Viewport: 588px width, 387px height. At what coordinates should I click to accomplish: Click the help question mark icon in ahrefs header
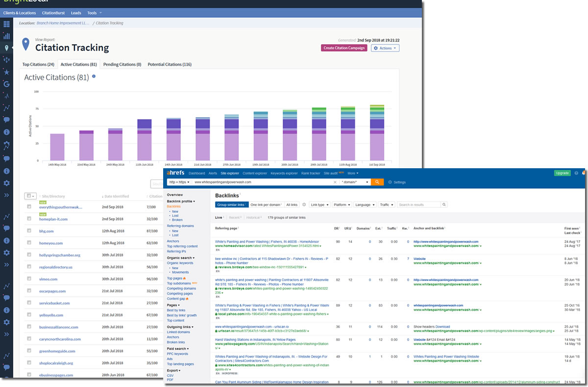pos(576,173)
